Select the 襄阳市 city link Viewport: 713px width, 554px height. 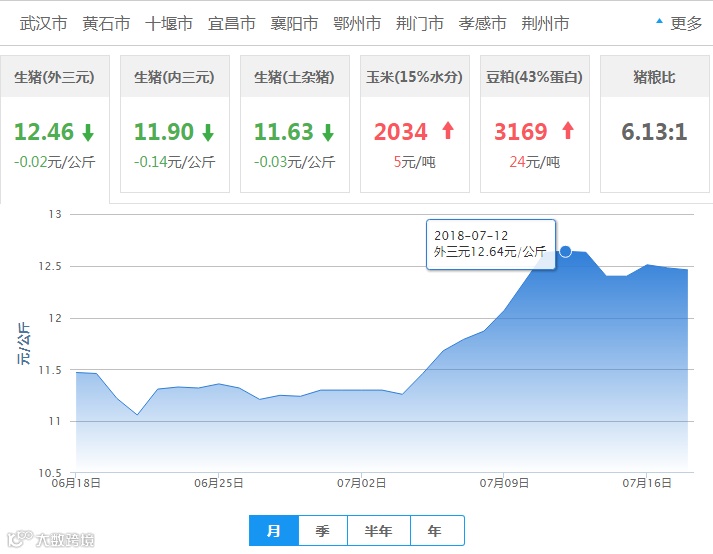tap(294, 23)
